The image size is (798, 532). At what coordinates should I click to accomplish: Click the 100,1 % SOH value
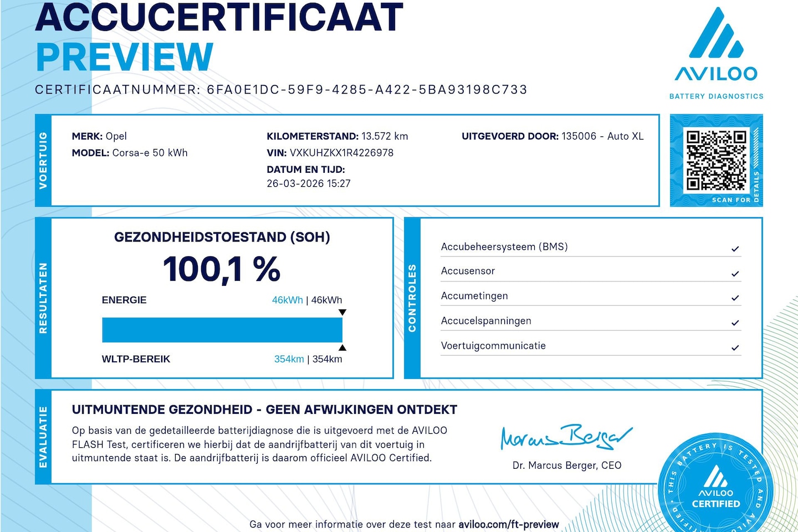[222, 269]
